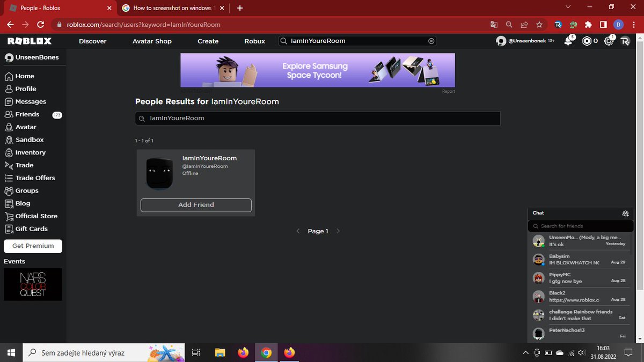The height and width of the screenshot is (362, 644).
Task: Reload the page
Action: click(x=40, y=24)
